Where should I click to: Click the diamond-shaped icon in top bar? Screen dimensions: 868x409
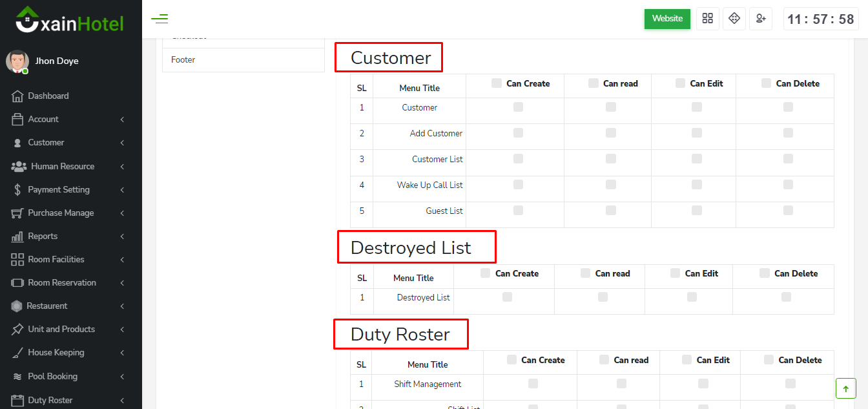click(x=734, y=19)
